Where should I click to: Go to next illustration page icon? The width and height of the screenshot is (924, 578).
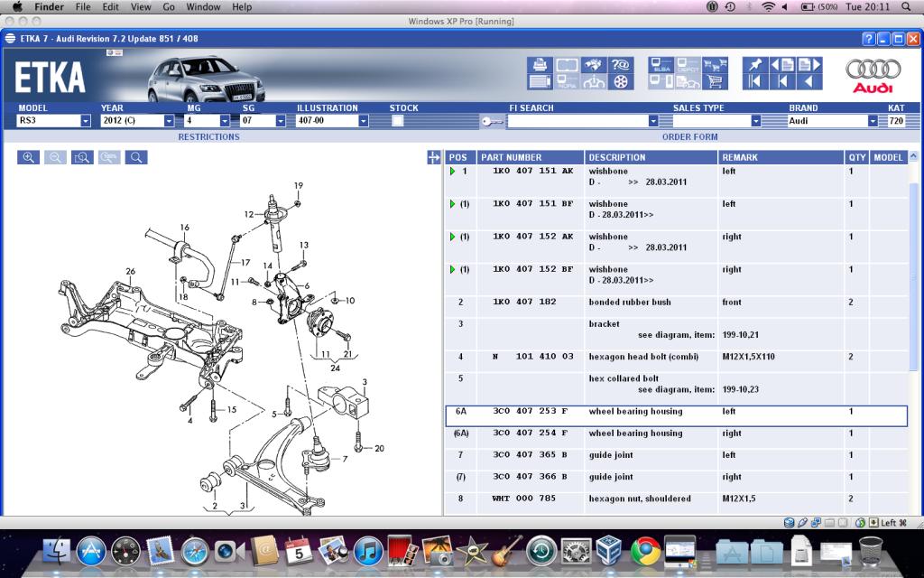(x=808, y=65)
